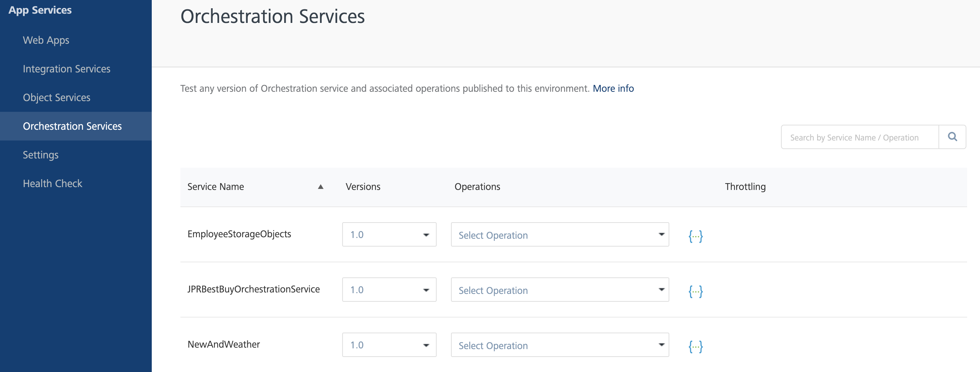Sort by Service Name arrow
Viewport: 980px width, 372px height.
pyautogui.click(x=321, y=187)
